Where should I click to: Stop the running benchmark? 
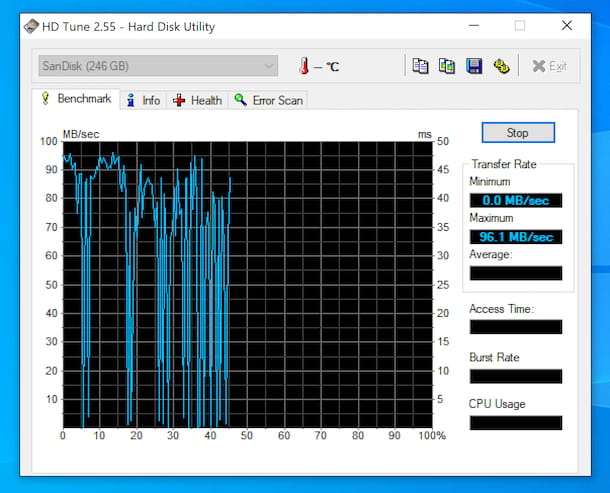coord(517,132)
